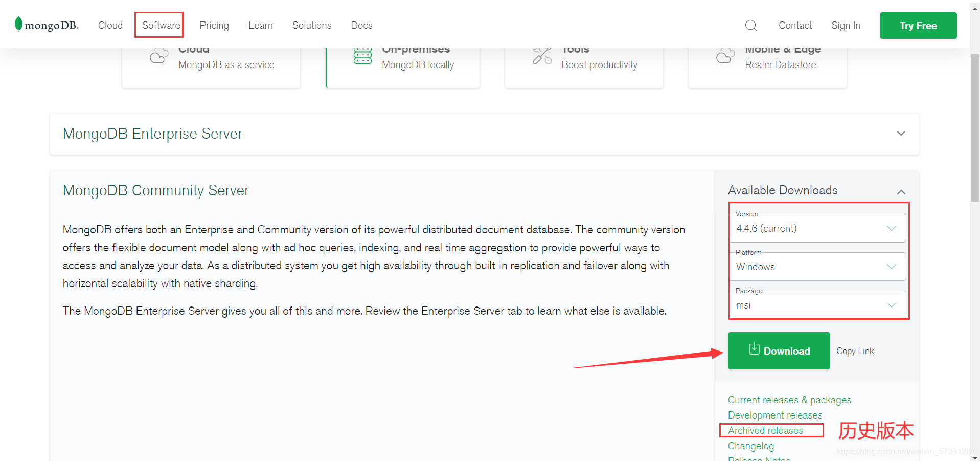Open the Changelog link
This screenshot has height=461, width=980.
click(x=751, y=446)
